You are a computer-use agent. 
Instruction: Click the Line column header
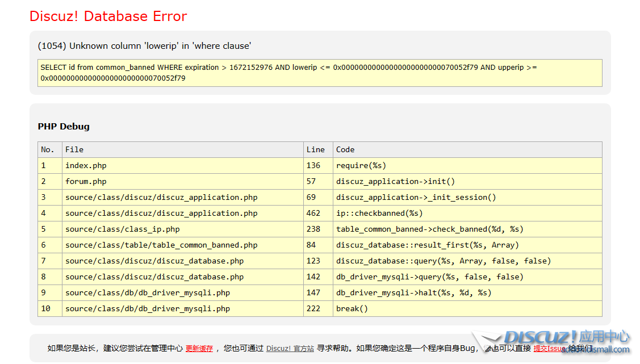point(315,150)
